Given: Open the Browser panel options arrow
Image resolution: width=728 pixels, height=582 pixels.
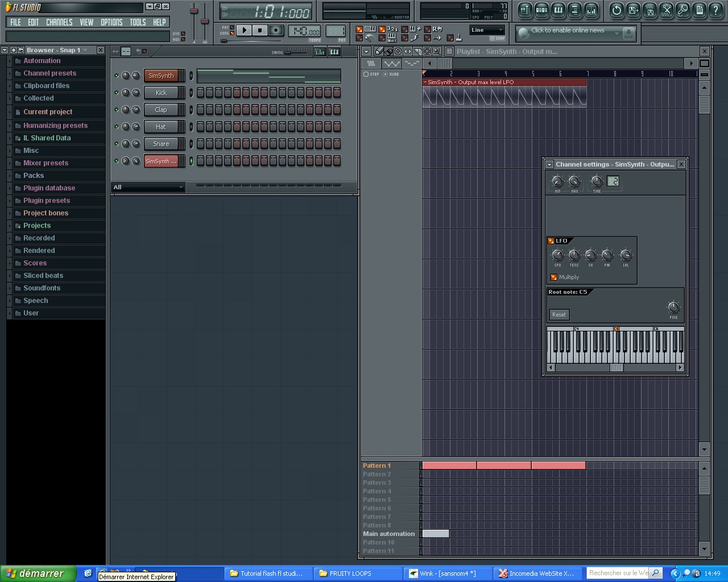Looking at the screenshot, I should click(5, 50).
